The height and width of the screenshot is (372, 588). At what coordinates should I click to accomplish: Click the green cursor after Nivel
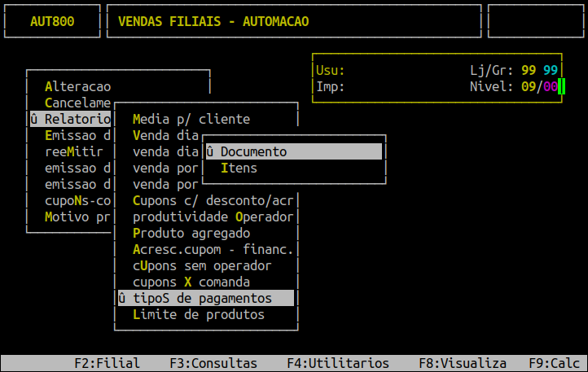561,86
